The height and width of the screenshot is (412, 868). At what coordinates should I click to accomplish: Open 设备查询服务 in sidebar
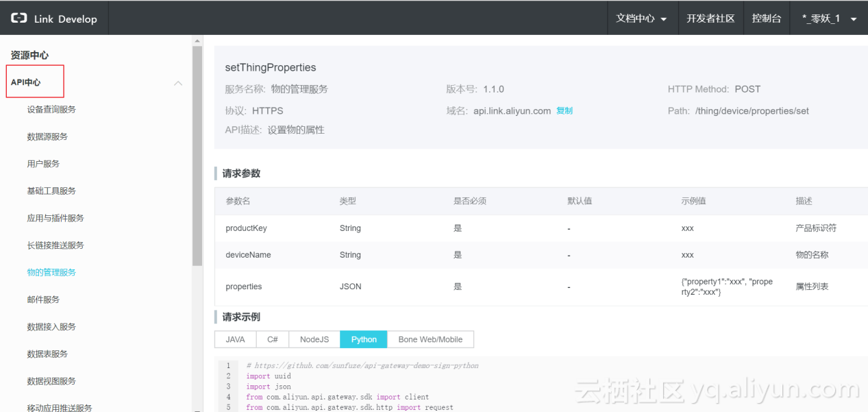[51, 109]
